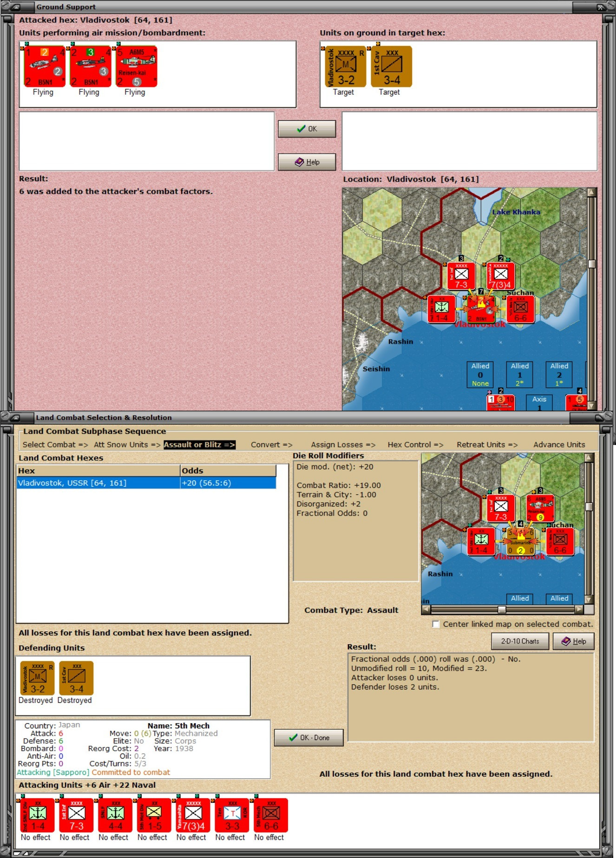
Task: Click the Hex Control subphase step
Action: pyautogui.click(x=416, y=445)
